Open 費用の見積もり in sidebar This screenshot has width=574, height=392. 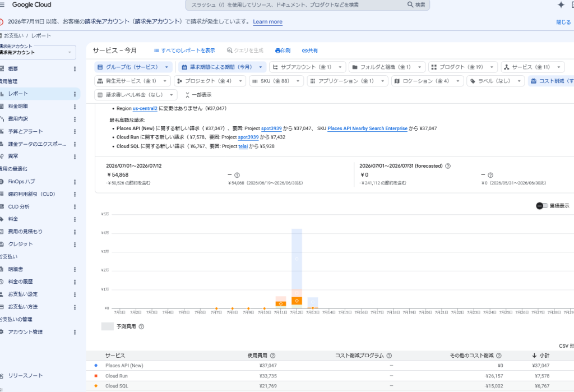25,232
